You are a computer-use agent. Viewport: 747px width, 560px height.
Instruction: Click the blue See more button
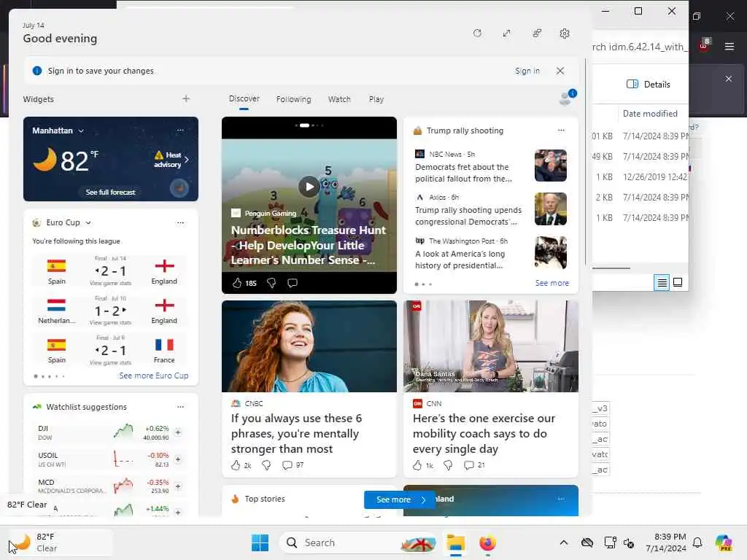(x=399, y=499)
